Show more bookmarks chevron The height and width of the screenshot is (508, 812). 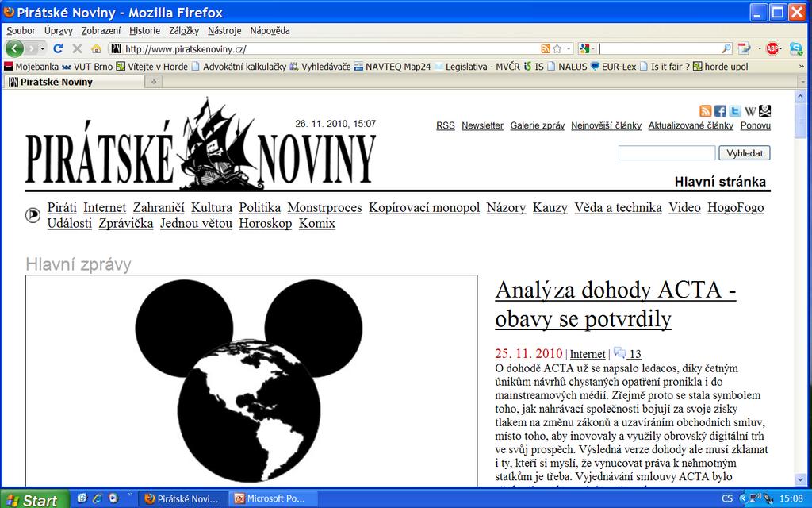pyautogui.click(x=802, y=67)
